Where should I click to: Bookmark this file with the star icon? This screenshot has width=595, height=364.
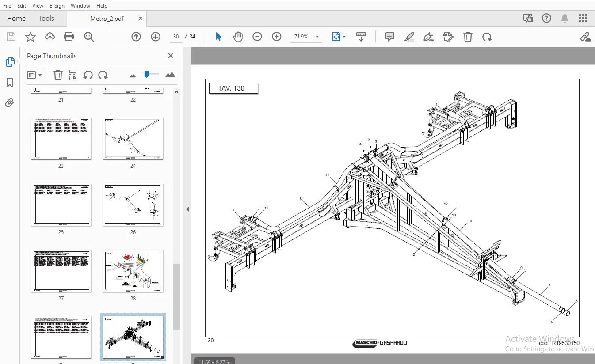tap(30, 37)
